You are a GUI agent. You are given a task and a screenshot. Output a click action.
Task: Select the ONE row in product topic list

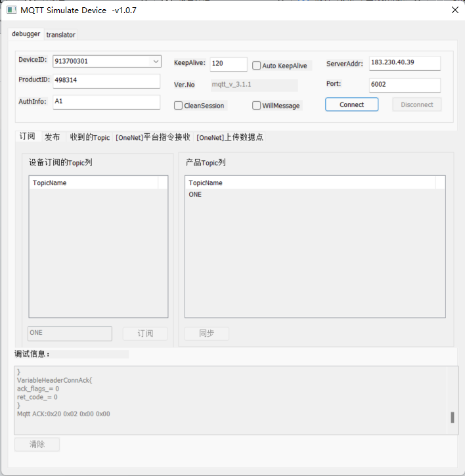click(315, 194)
